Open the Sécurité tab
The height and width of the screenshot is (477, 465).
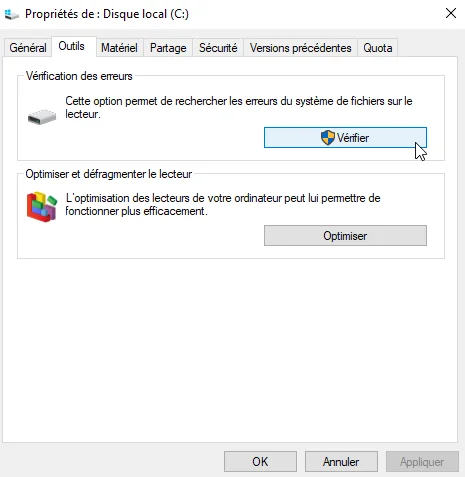[218, 48]
